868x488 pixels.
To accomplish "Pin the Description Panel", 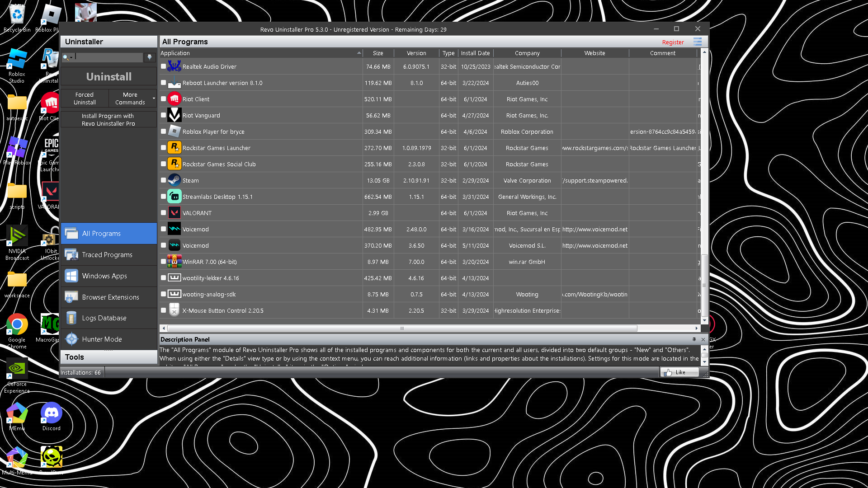I will (694, 339).
